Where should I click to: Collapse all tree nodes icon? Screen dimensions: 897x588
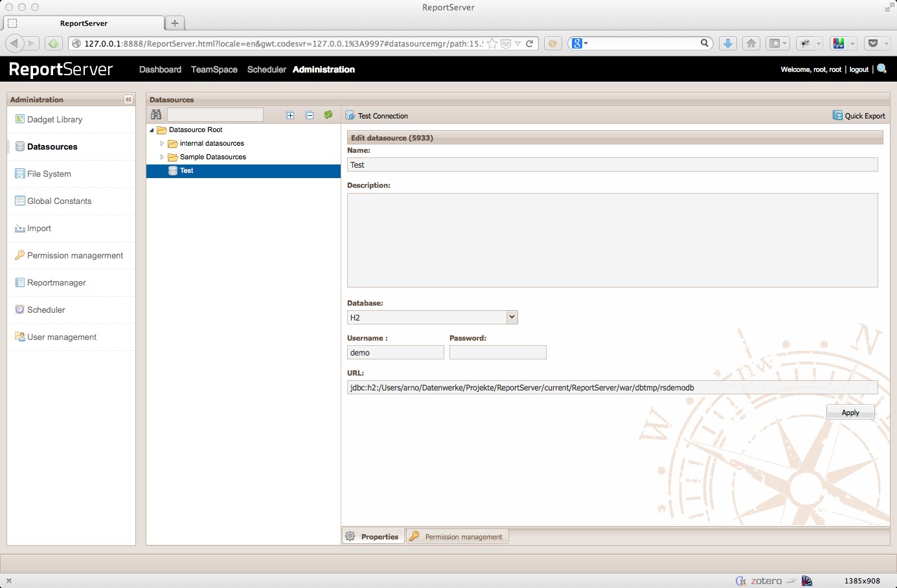310,115
